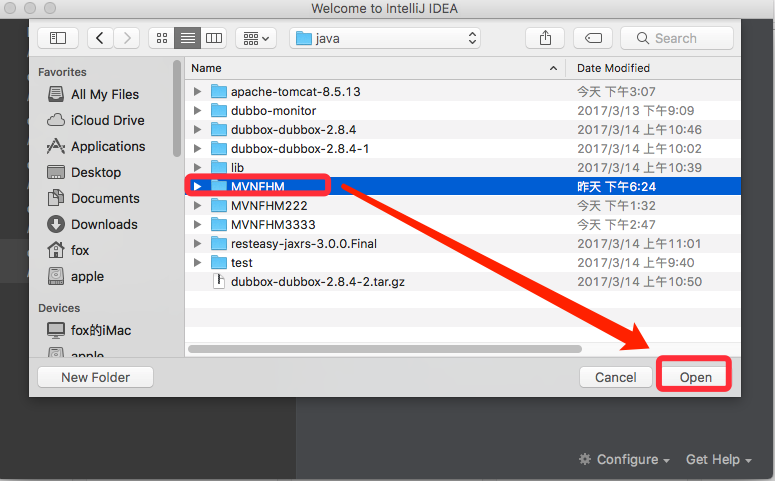Select the lib folder name
This screenshot has width=775, height=481.
(x=237, y=168)
